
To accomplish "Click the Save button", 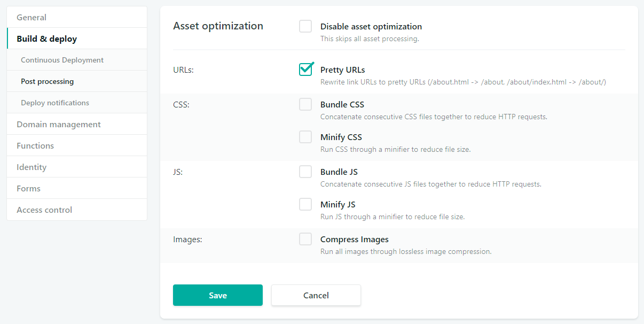I will pos(218,295).
